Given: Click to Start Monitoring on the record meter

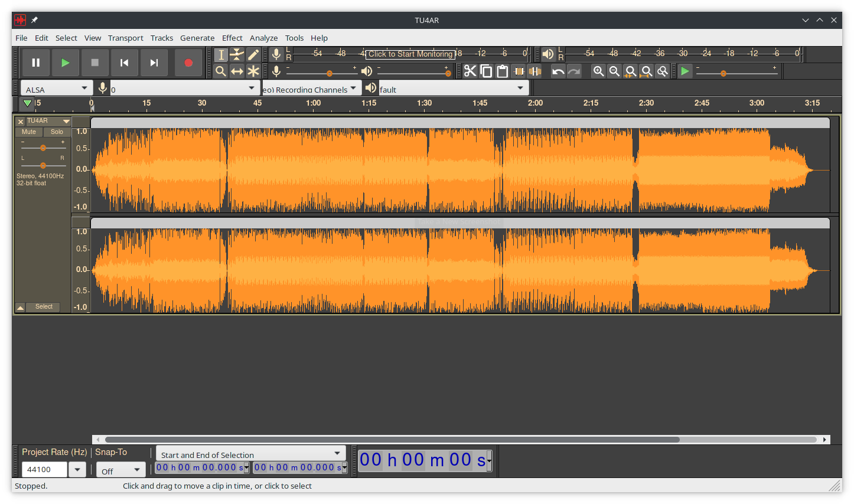Looking at the screenshot, I should point(410,54).
